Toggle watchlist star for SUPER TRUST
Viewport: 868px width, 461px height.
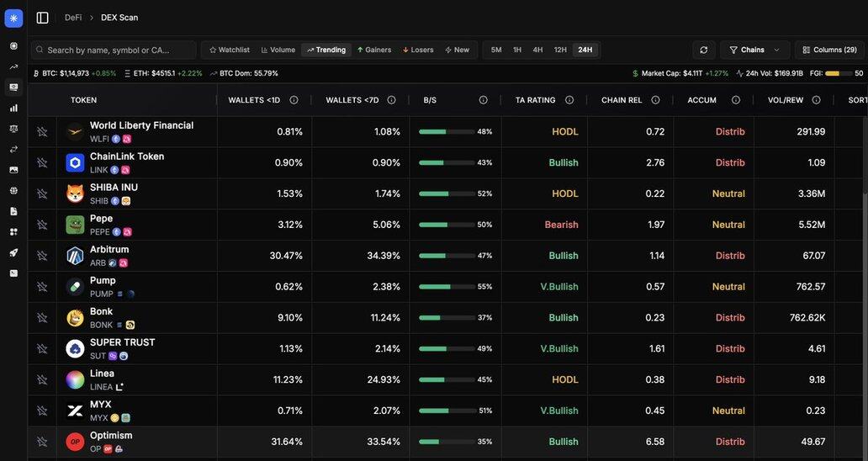coord(42,348)
